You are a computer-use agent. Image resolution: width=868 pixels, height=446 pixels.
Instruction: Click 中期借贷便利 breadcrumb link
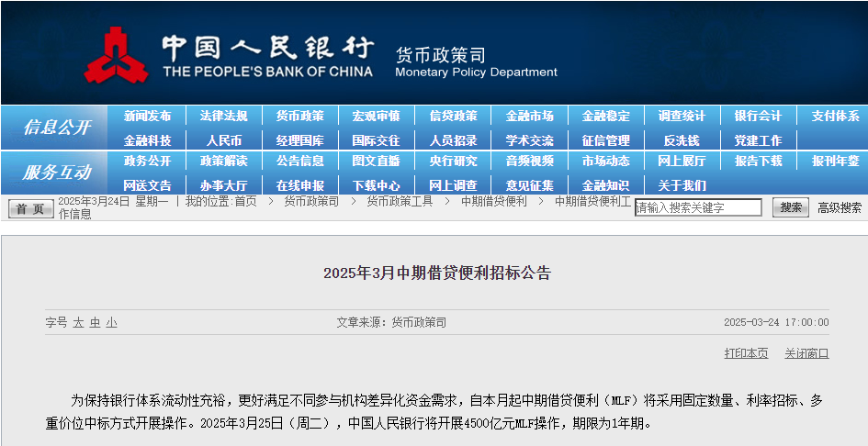(x=493, y=201)
